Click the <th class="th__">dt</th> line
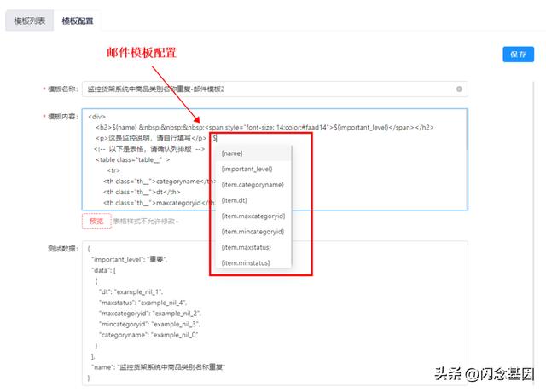 [142, 192]
